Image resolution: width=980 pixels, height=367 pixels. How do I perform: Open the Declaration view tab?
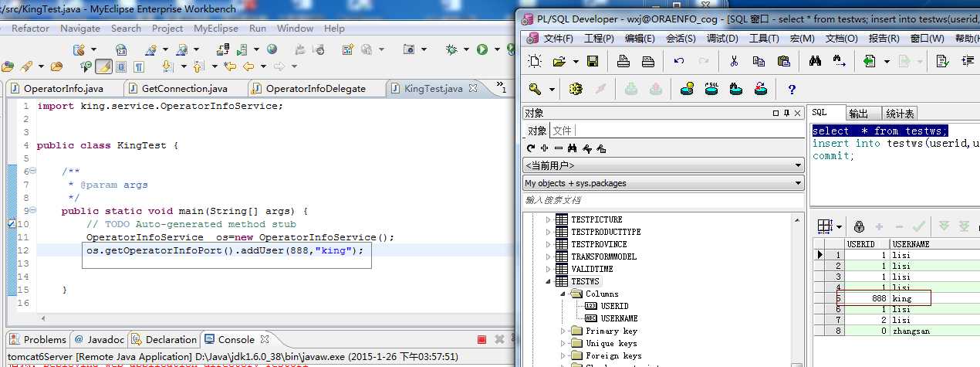[164, 339]
